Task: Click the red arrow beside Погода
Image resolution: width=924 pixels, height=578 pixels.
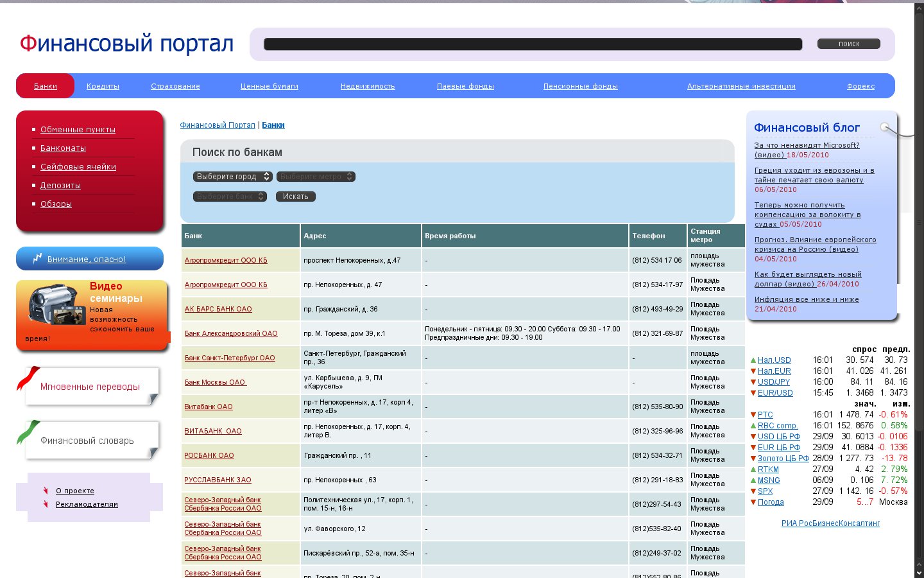Action: [753, 502]
